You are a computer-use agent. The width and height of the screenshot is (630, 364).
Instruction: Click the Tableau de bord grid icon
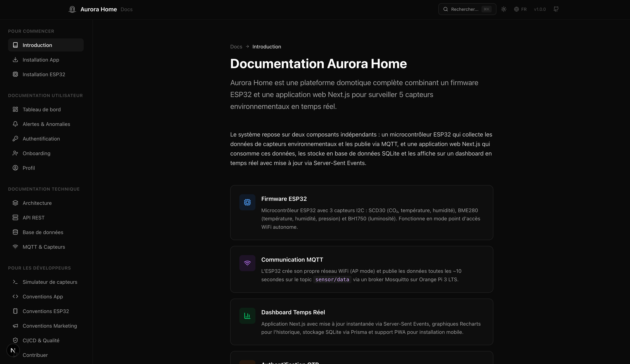click(x=15, y=109)
